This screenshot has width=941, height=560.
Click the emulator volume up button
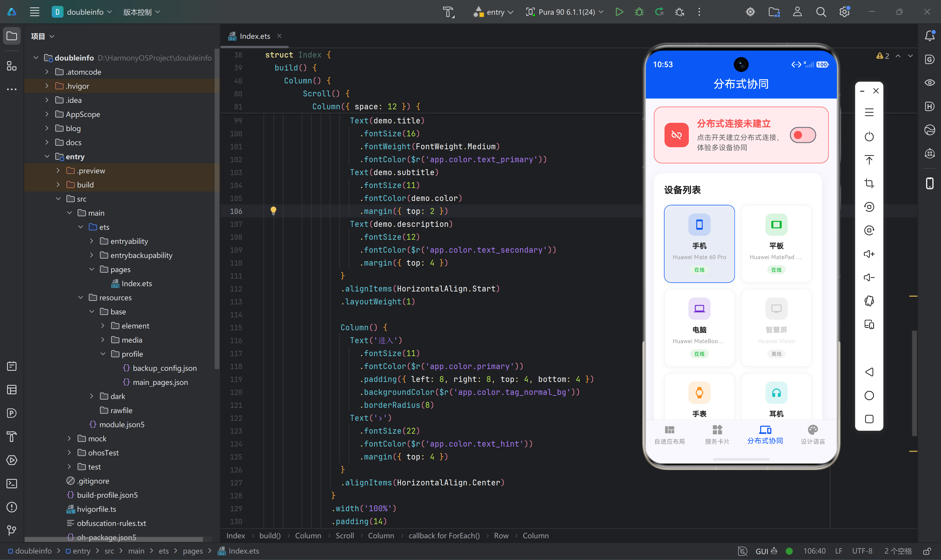coord(869,254)
